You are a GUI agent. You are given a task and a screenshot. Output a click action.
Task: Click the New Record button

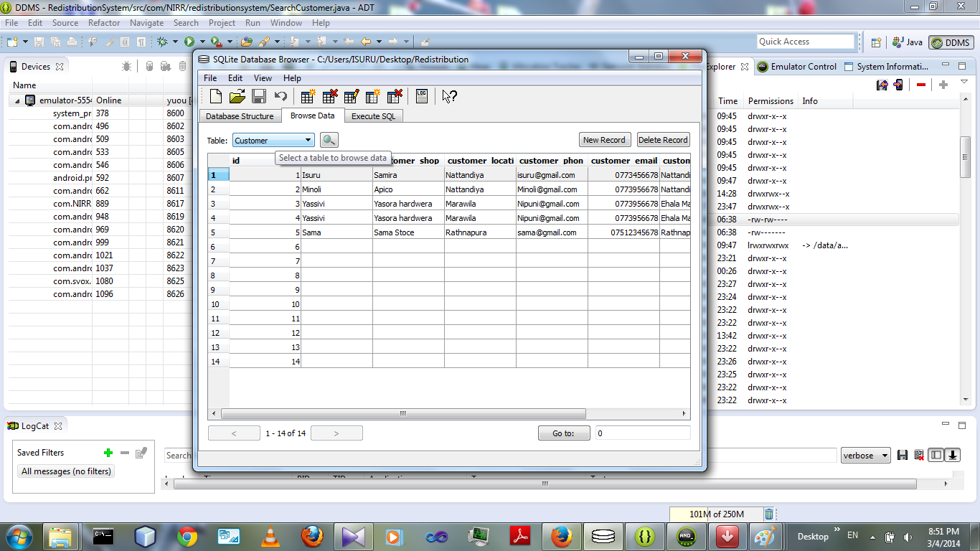coord(604,140)
